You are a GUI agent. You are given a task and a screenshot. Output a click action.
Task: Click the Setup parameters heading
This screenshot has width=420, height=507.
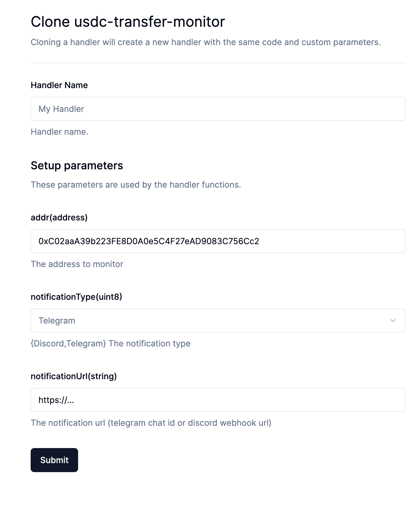pyautogui.click(x=77, y=166)
